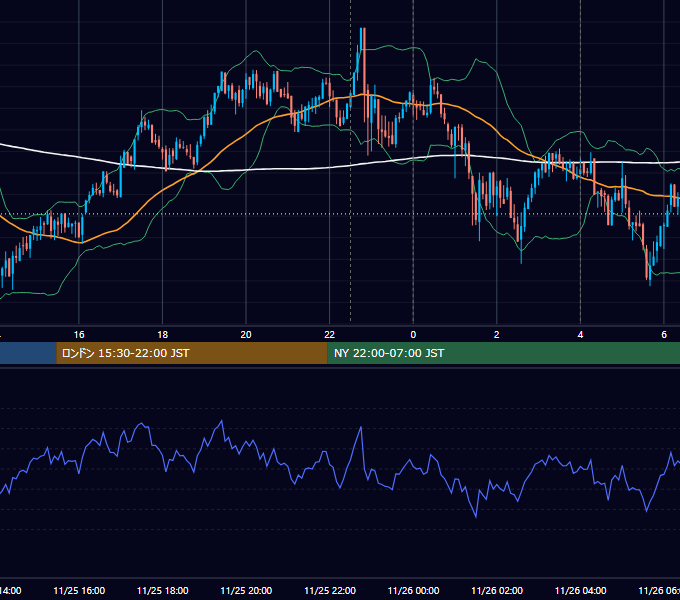680x600 pixels.
Task: Select the 2 hour label on price chart
Action: pyautogui.click(x=497, y=335)
